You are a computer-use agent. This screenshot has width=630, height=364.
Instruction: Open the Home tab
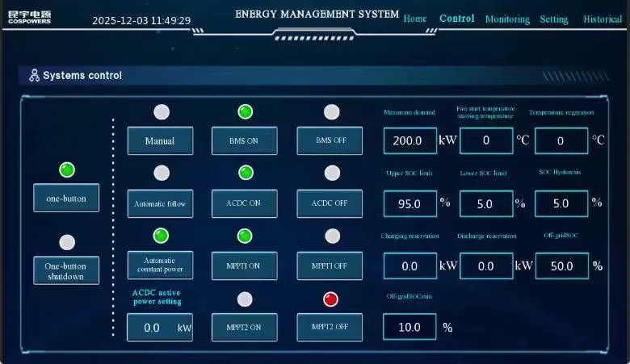(414, 19)
